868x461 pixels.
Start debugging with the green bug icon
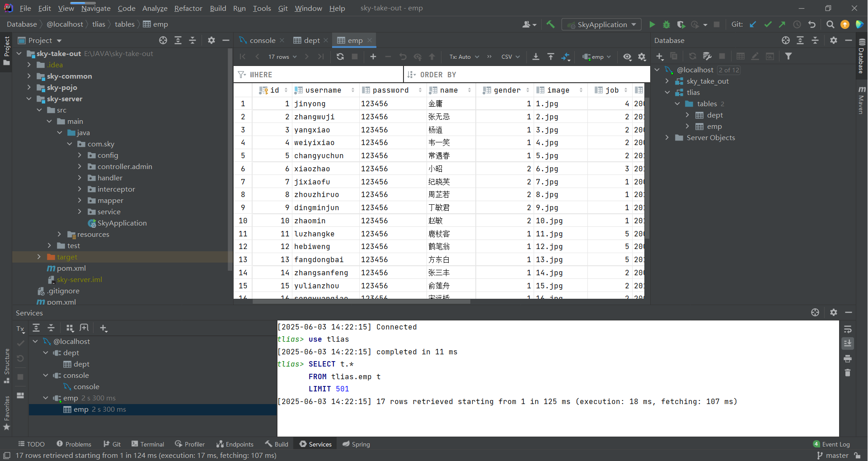pyautogui.click(x=666, y=24)
